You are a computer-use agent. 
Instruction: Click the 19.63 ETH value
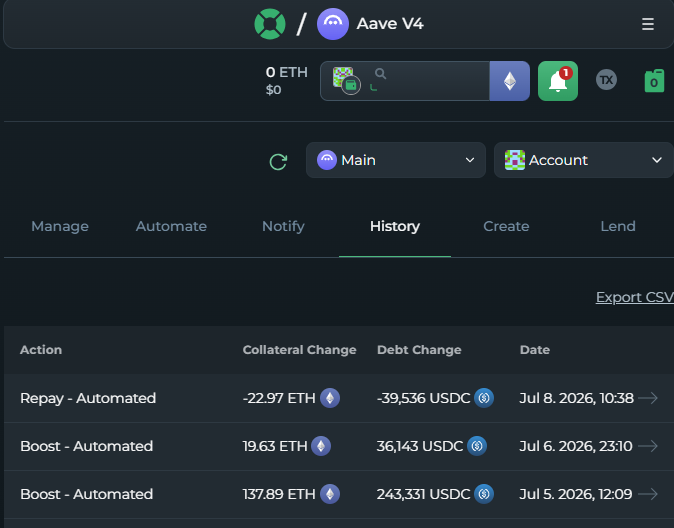pos(275,446)
